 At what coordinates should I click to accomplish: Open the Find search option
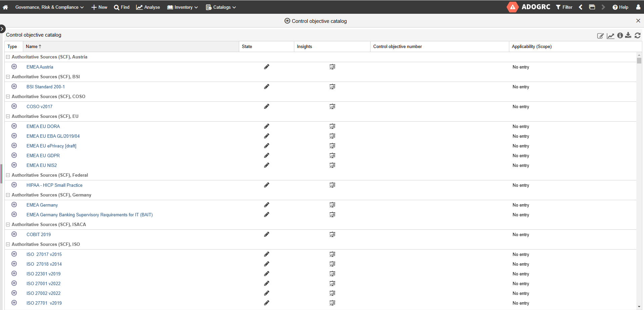tap(122, 7)
